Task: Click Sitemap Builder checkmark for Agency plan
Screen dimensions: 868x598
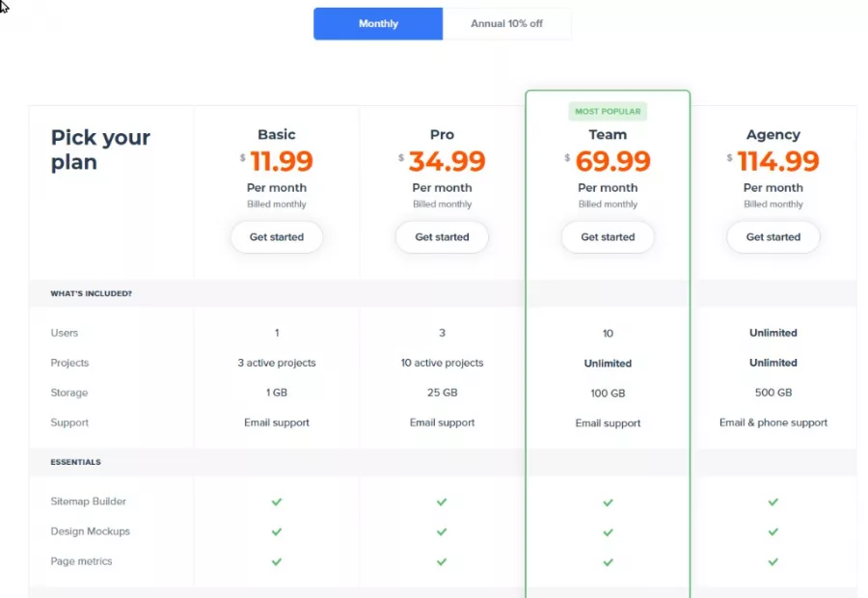Action: tap(773, 502)
